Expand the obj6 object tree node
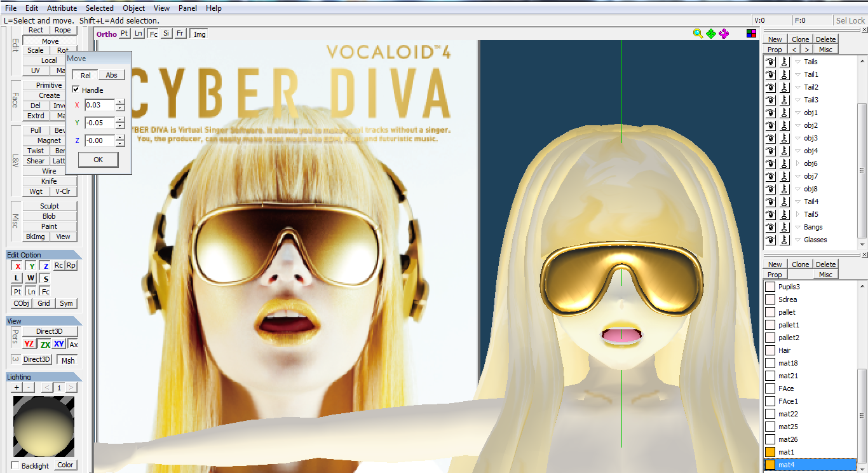The width and height of the screenshot is (868, 473). click(x=798, y=163)
